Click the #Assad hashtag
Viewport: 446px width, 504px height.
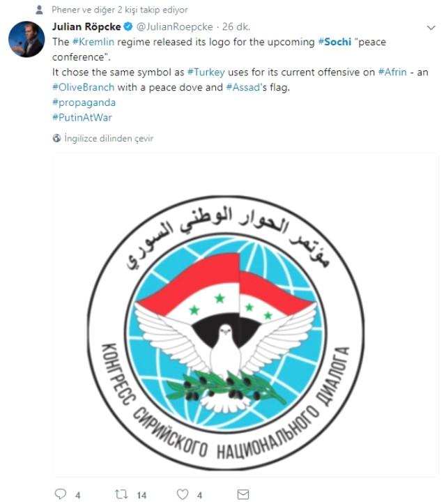point(243,87)
